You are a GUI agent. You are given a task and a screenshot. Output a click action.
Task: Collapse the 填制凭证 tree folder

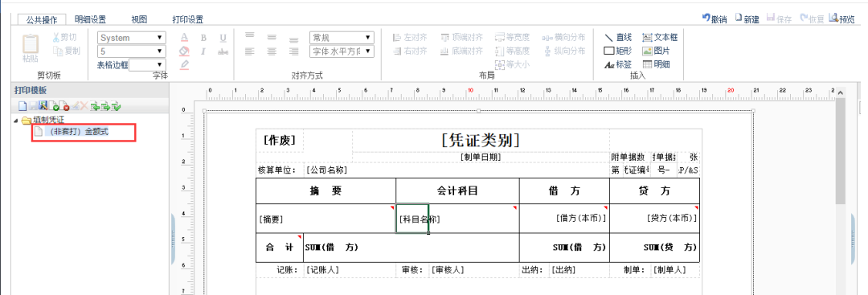pos(16,120)
